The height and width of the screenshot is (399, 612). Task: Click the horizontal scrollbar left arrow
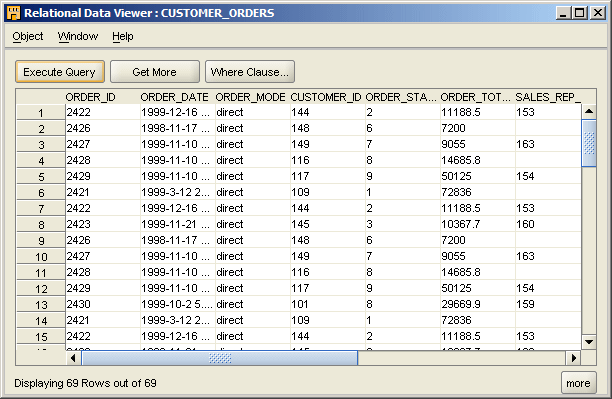point(73,358)
